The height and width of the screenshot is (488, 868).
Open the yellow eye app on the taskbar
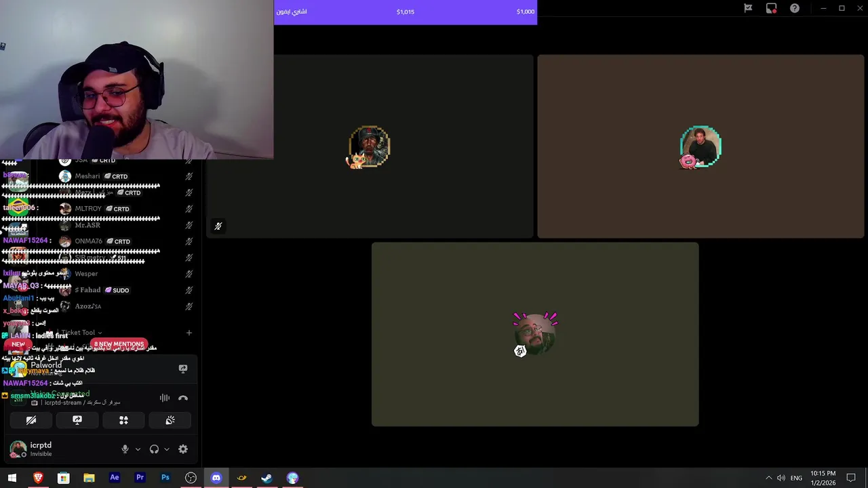tap(241, 478)
